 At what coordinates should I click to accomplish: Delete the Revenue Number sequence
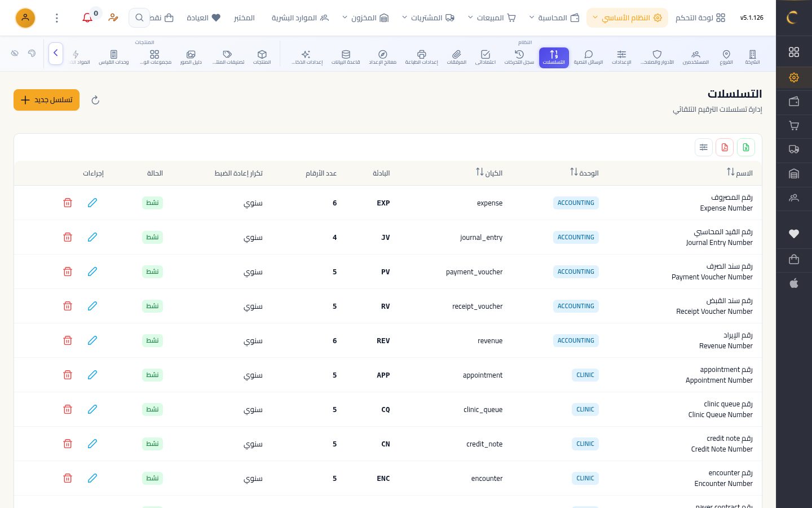tap(68, 340)
